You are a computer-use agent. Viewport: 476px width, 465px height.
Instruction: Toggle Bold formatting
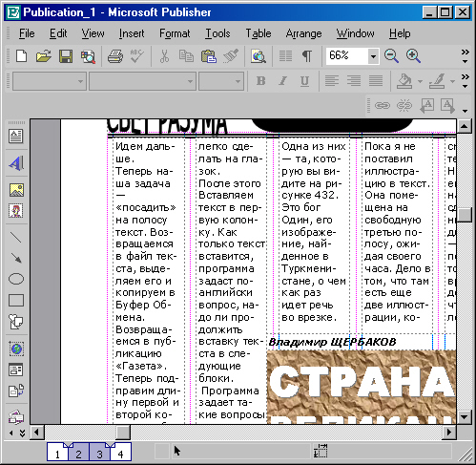click(x=261, y=81)
